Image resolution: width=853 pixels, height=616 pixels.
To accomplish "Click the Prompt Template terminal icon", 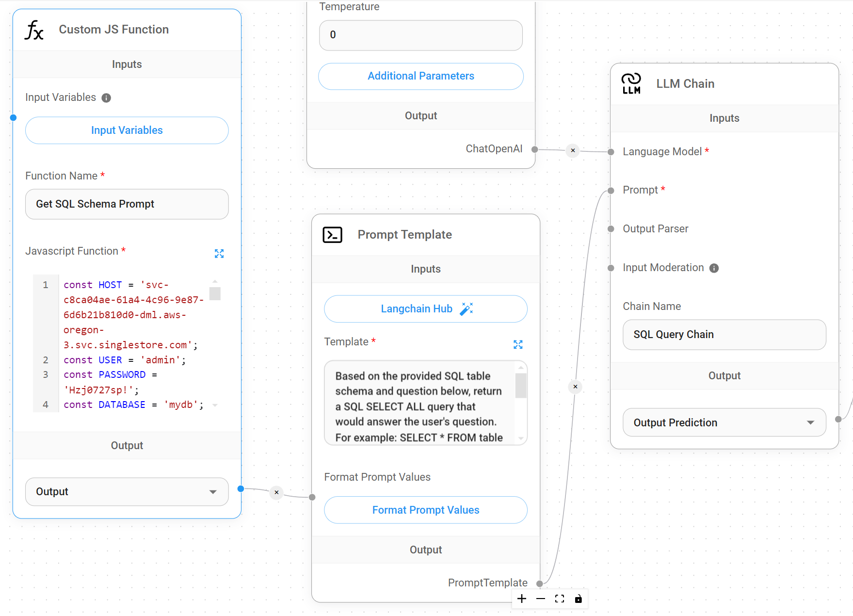I will click(332, 235).
